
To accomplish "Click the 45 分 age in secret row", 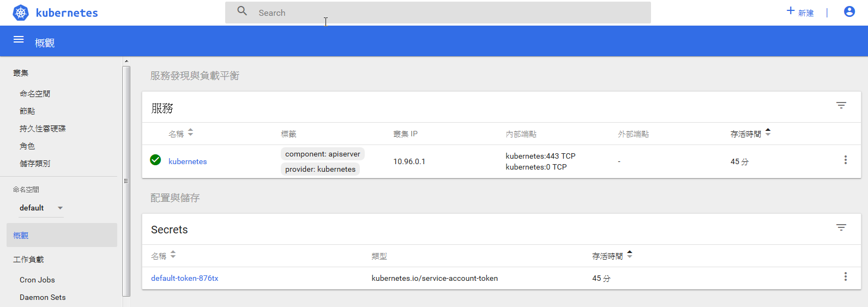I will (601, 279).
